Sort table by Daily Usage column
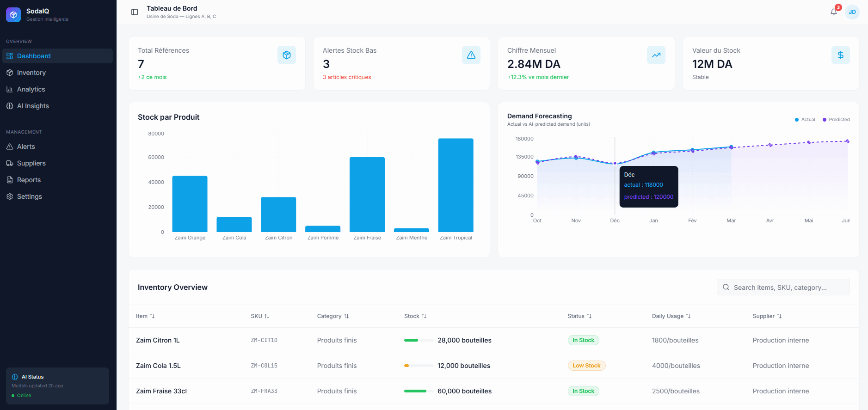 [x=671, y=316]
